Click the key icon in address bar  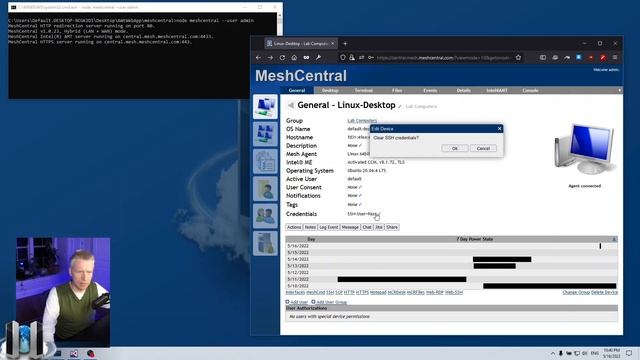(x=371, y=58)
